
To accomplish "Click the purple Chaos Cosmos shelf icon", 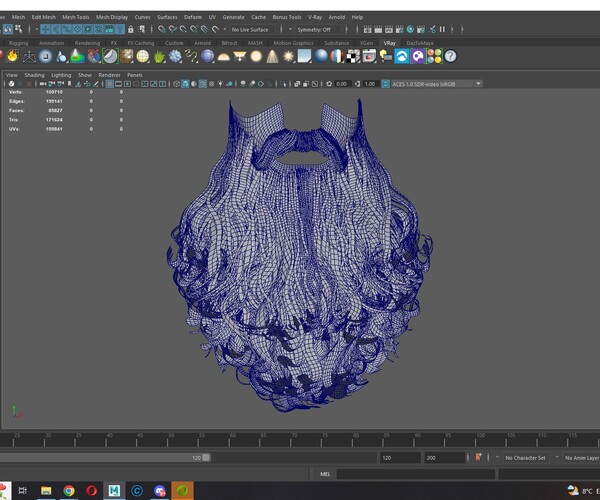I will tap(418, 56).
